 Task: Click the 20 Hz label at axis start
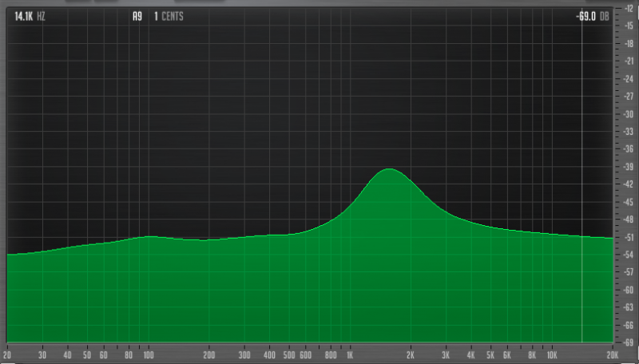[x=7, y=354]
